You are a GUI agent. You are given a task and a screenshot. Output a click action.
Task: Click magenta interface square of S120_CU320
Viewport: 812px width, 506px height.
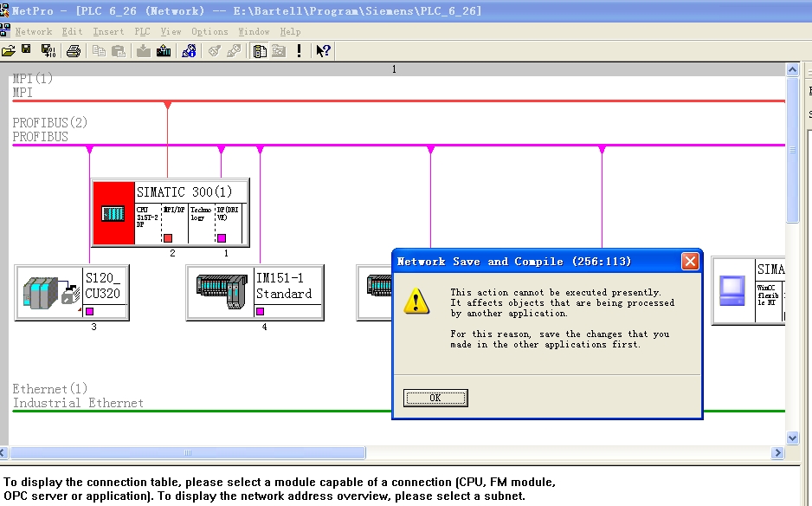[x=89, y=311]
